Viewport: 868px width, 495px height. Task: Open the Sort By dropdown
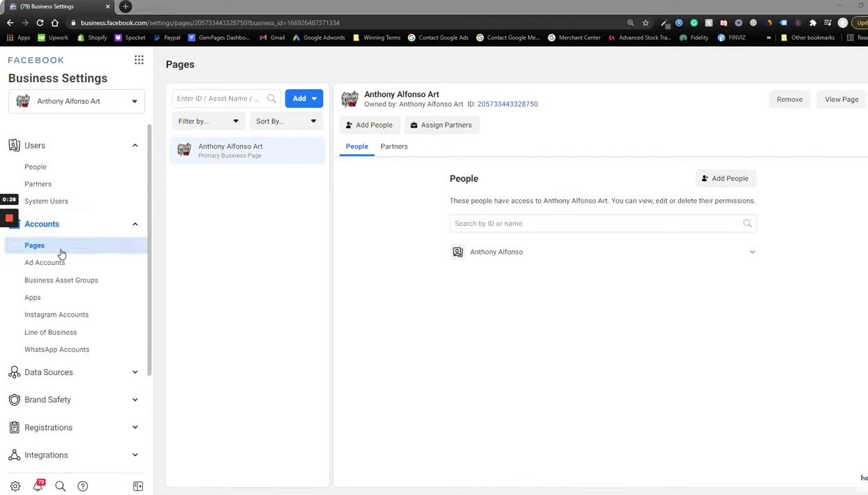(x=286, y=121)
